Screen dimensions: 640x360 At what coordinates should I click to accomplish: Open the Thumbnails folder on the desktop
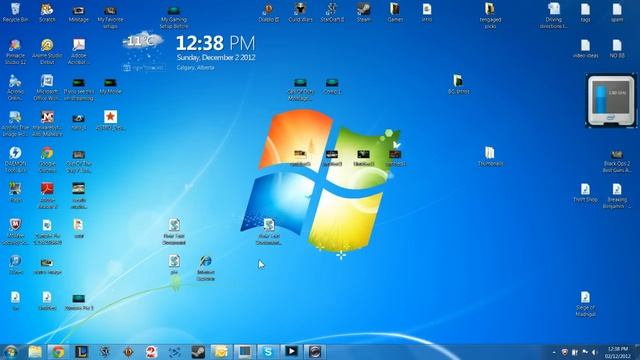(490, 156)
